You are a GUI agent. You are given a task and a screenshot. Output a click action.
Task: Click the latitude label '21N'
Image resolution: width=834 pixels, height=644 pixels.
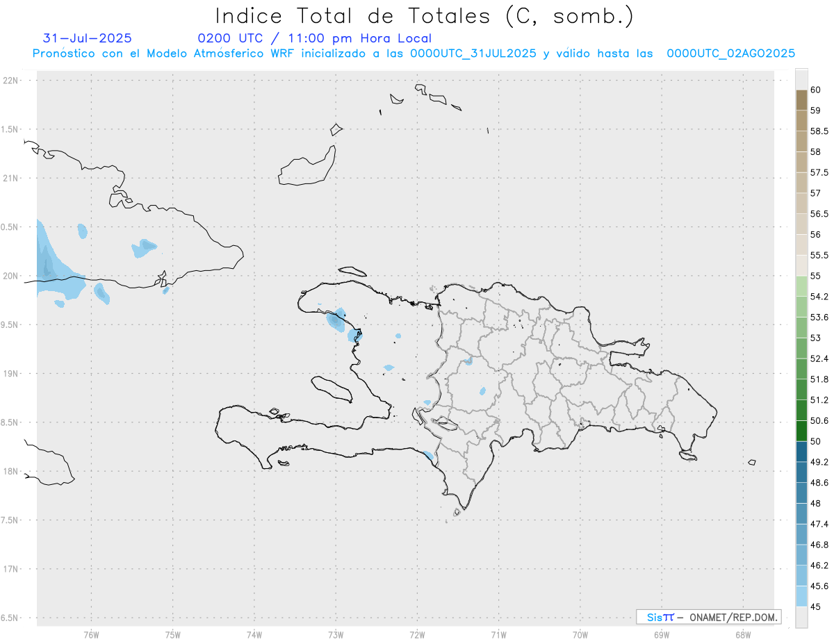(10, 179)
